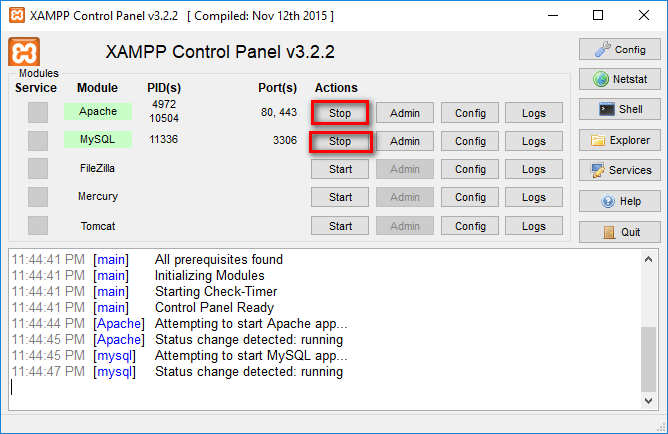Stop the MySQL module
The image size is (668, 434).
[x=340, y=141]
